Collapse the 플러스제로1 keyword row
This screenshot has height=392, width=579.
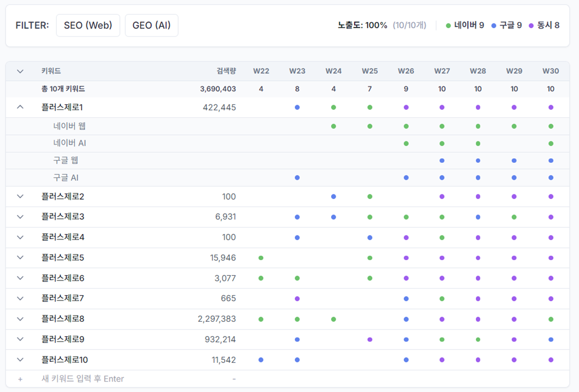[x=20, y=107]
